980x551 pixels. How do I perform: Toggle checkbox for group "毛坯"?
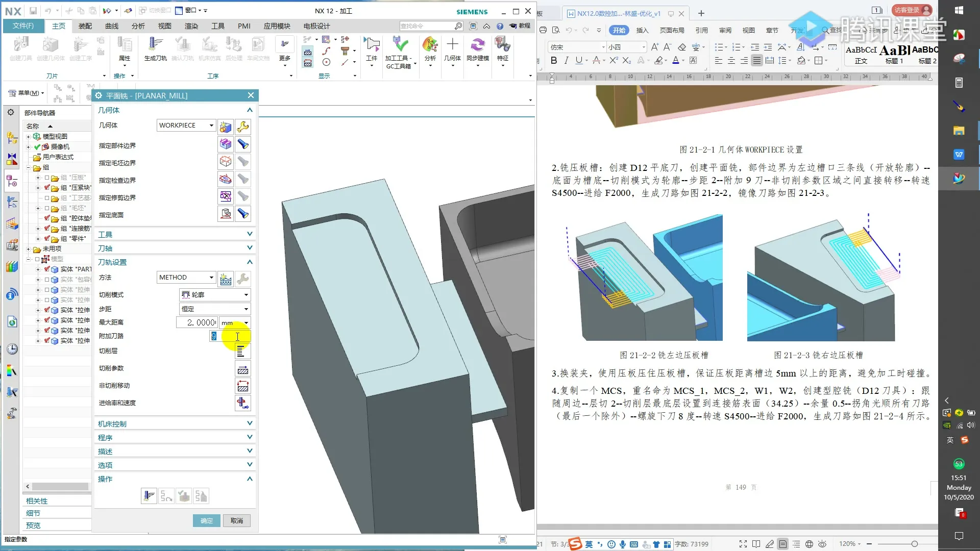tap(47, 208)
